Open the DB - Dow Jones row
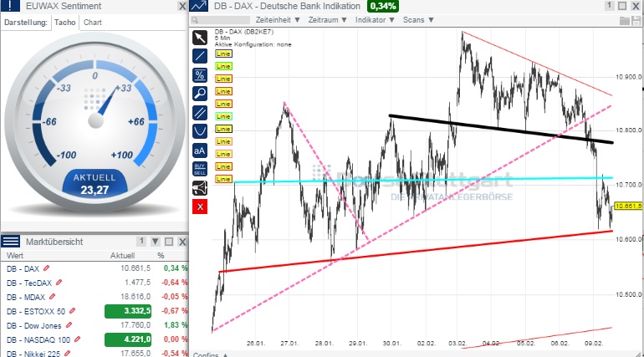Viewport: 644px width, 357px height. click(x=95, y=325)
